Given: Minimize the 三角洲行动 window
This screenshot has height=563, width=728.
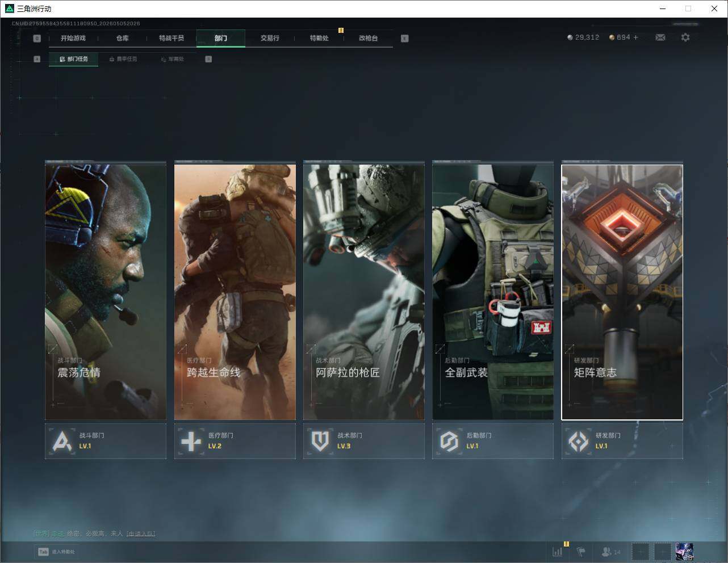Looking at the screenshot, I should point(663,9).
